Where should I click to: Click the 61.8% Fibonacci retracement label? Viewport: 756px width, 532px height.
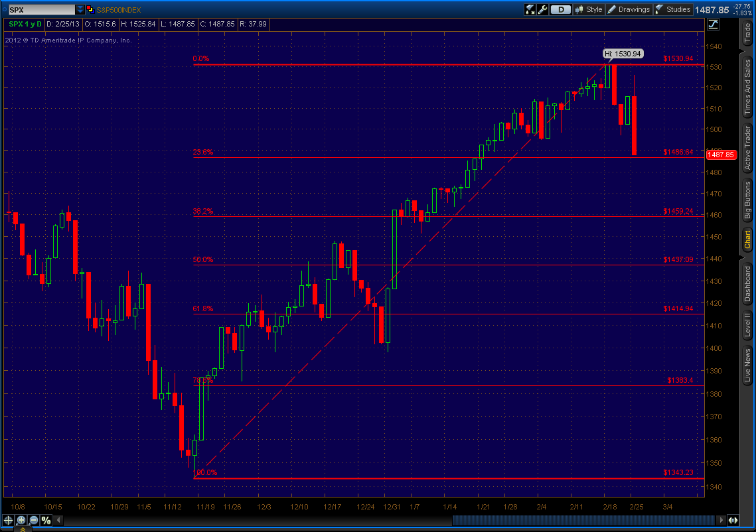coord(203,308)
